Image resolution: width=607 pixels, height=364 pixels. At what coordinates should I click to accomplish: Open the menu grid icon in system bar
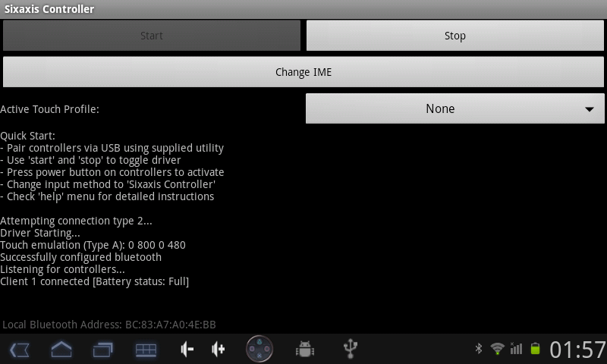tap(146, 350)
